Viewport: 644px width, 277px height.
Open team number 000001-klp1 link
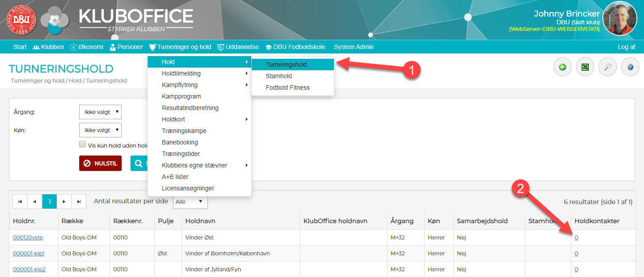tap(29, 254)
